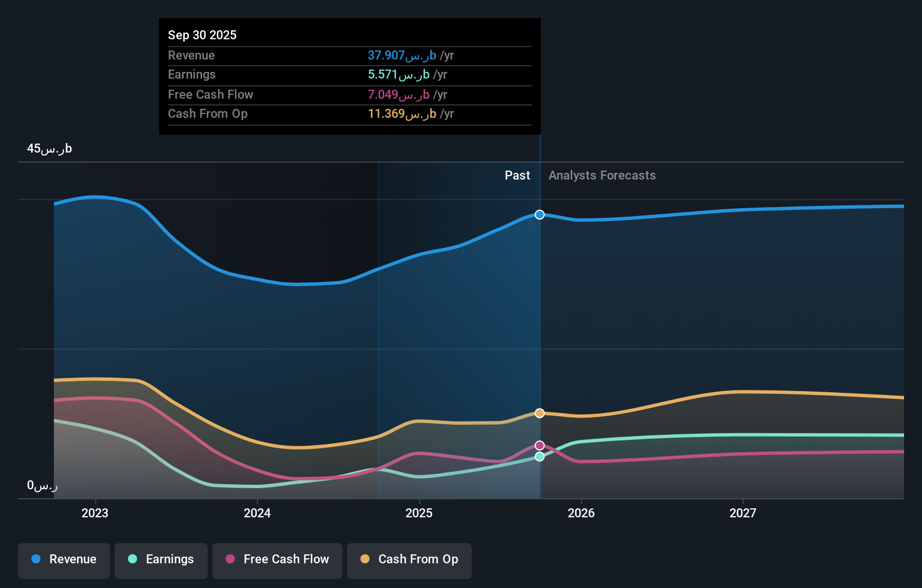Click the 2025 label on the timeline axis
The width and height of the screenshot is (922, 588).
pos(419,513)
